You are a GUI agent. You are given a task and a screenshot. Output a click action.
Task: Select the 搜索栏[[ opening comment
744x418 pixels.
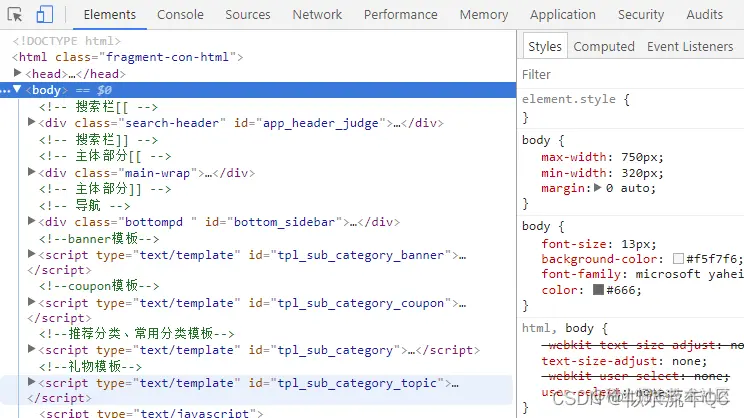click(98, 107)
